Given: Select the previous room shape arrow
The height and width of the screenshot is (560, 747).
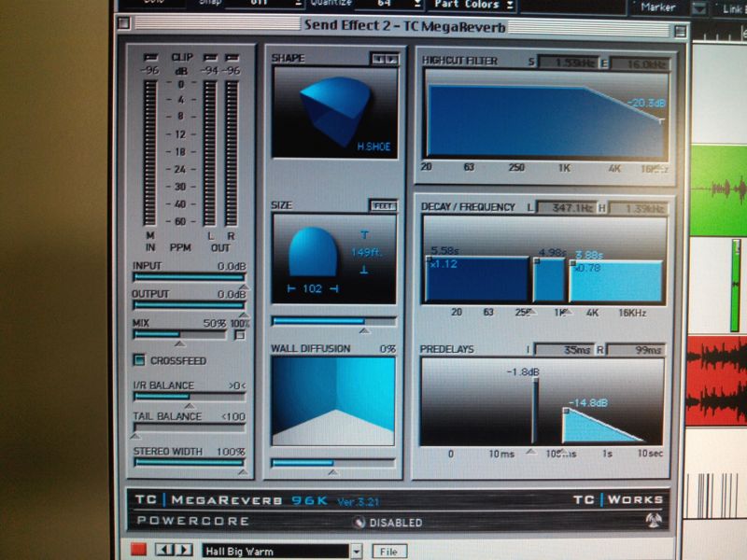Looking at the screenshot, I should tap(379, 59).
